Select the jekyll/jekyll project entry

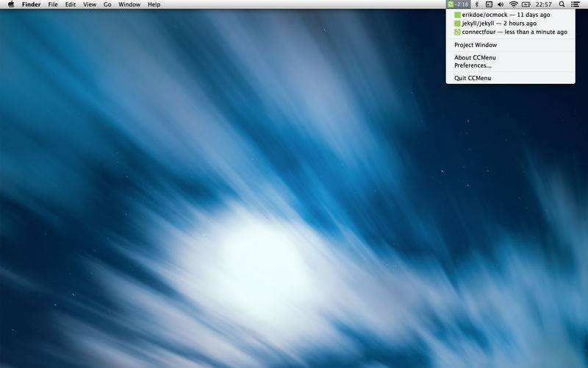510,24
